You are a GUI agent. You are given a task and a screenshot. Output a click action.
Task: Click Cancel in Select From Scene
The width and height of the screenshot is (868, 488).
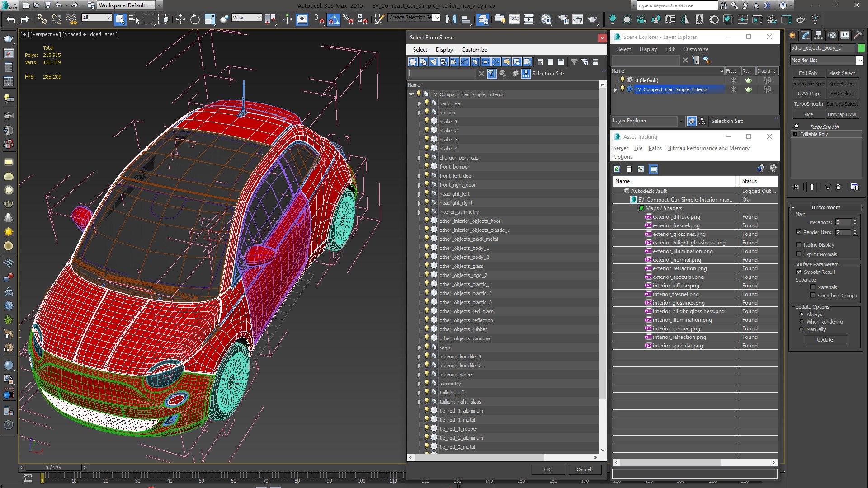(584, 469)
